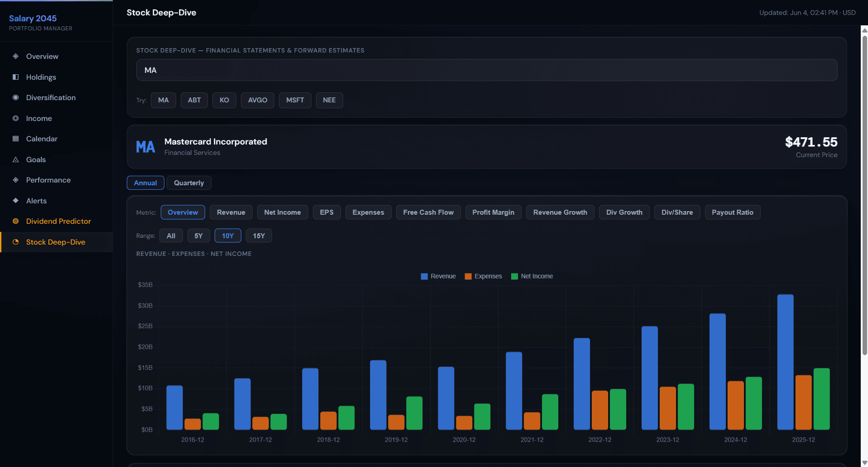
Task: Open Diversification from the sidebar
Action: pos(57,97)
